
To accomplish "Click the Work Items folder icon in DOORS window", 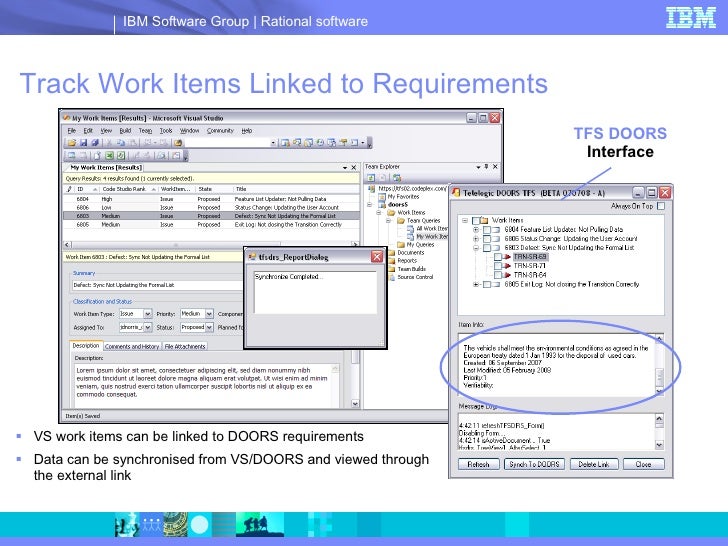I will 484,220.
